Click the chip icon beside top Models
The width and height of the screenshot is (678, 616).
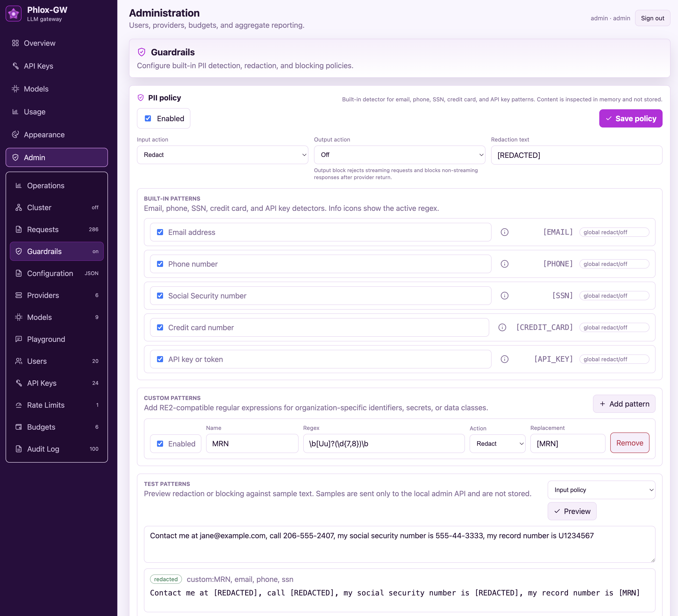tap(15, 89)
